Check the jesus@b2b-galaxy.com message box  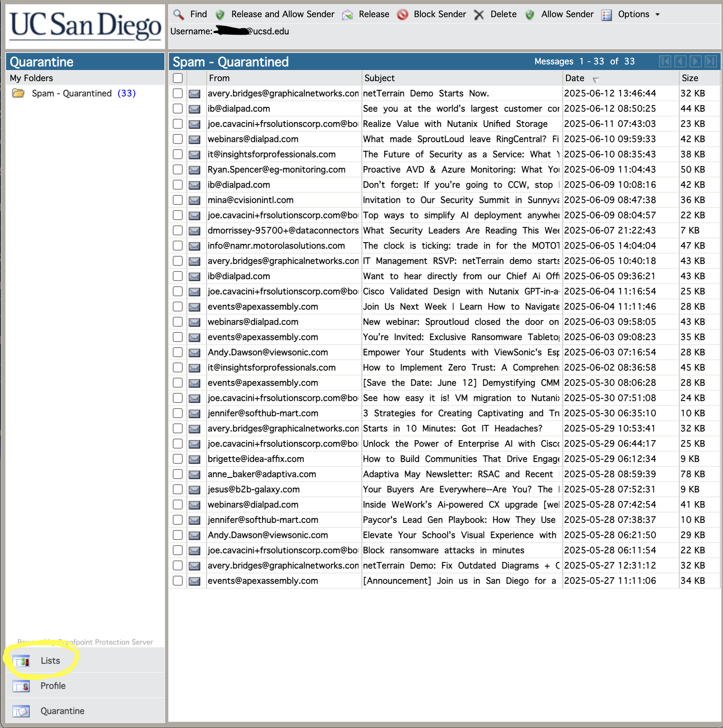coord(178,489)
